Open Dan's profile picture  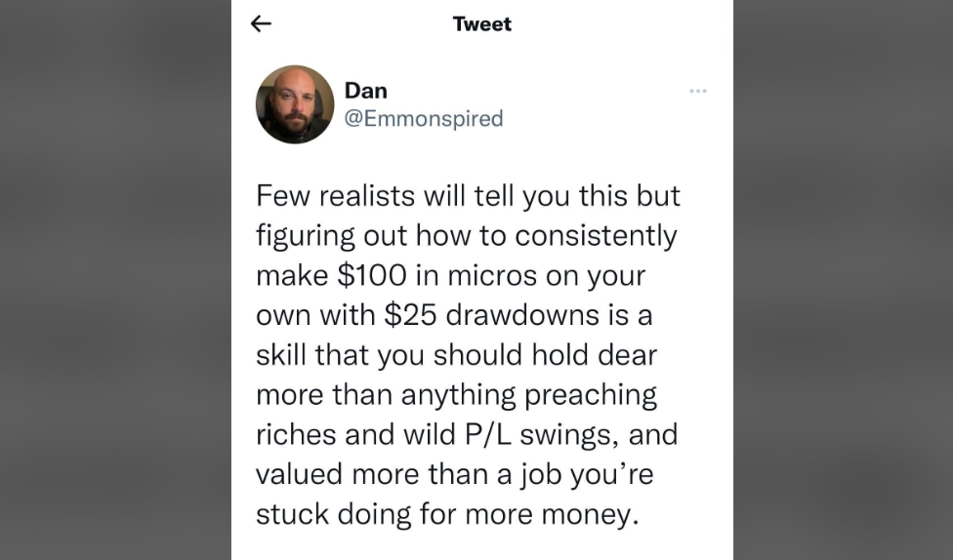point(295,104)
